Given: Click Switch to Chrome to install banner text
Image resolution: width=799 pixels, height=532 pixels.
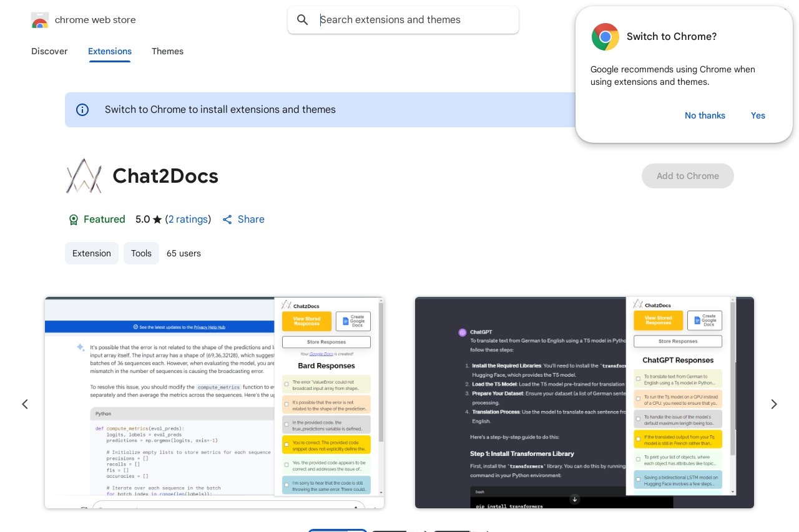Looking at the screenshot, I should click(x=220, y=110).
